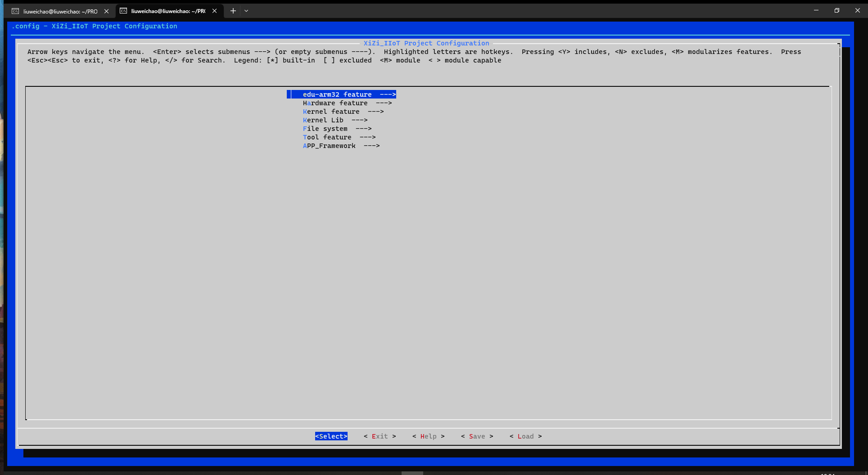This screenshot has width=868, height=475.
Task: Switch to the second terminal tab
Action: (168, 11)
